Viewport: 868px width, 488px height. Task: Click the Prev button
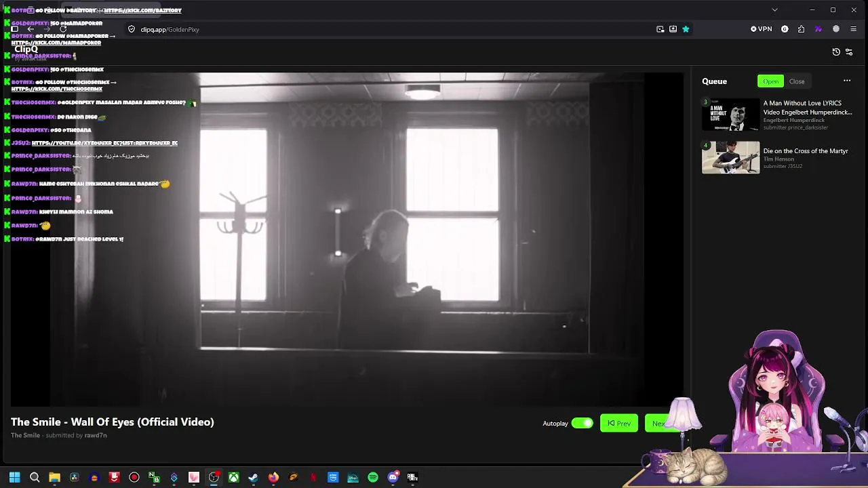click(x=619, y=424)
